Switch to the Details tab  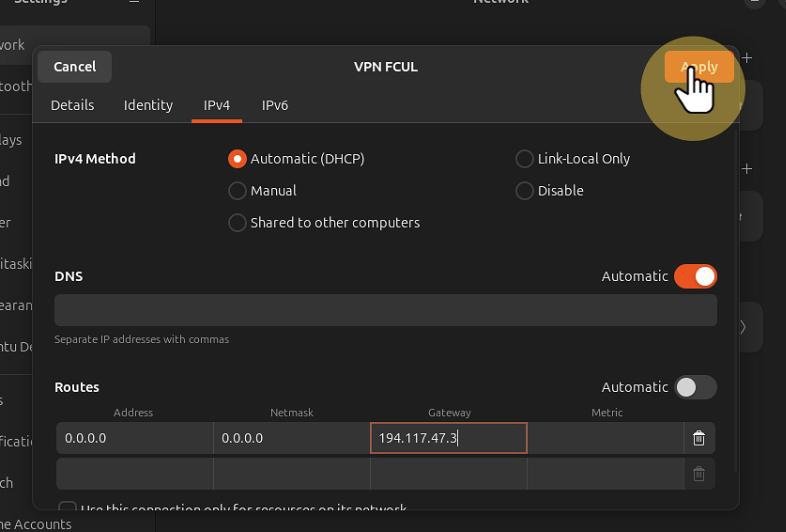tap(72, 105)
